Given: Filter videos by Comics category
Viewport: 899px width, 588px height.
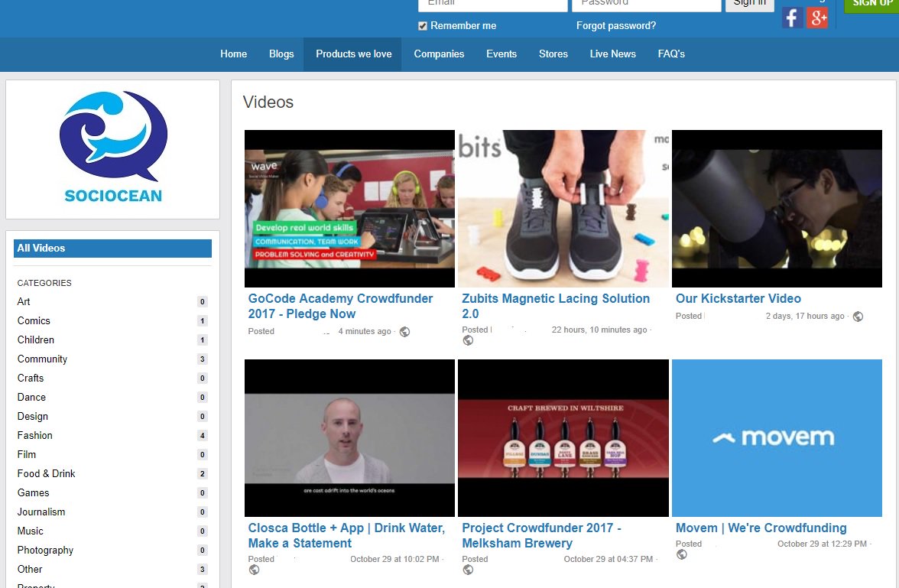Looking at the screenshot, I should [x=34, y=320].
